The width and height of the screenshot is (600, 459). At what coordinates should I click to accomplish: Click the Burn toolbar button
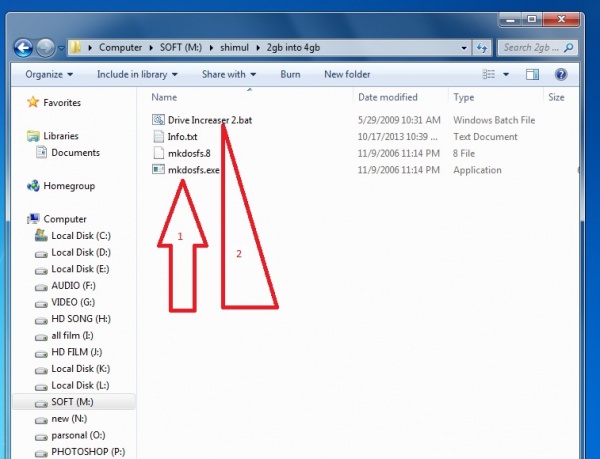click(x=290, y=74)
